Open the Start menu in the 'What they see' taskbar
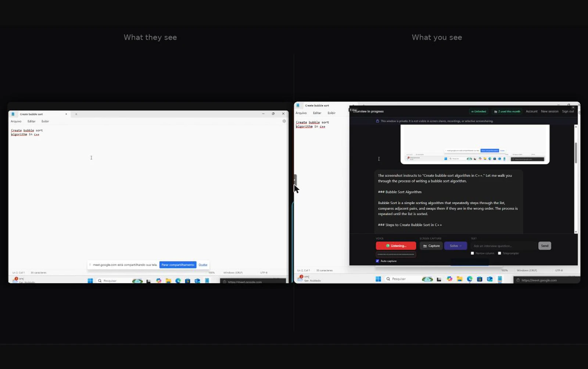588x369 pixels. 90,281
